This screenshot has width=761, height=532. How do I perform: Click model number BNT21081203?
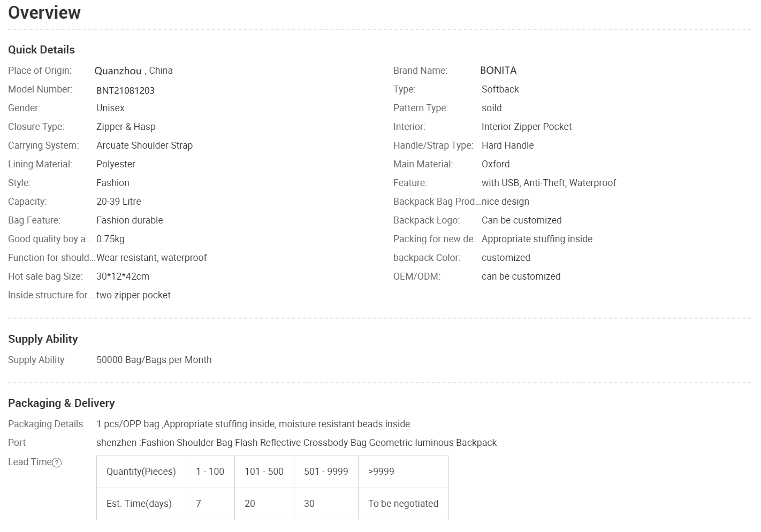tap(125, 90)
